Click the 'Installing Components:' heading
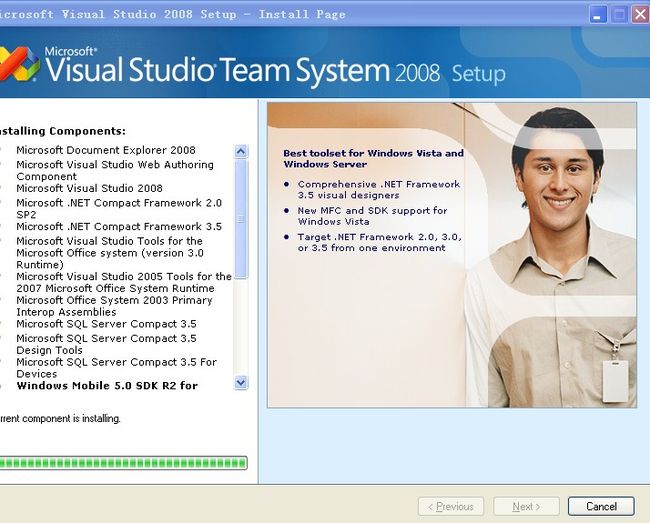 click(62, 131)
